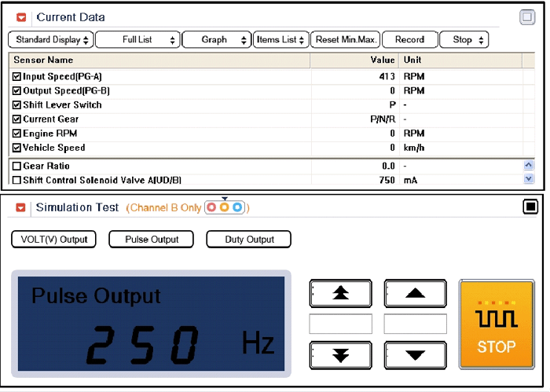Uncheck Current Gear sensor
The height and width of the screenshot is (392, 550).
click(x=16, y=119)
